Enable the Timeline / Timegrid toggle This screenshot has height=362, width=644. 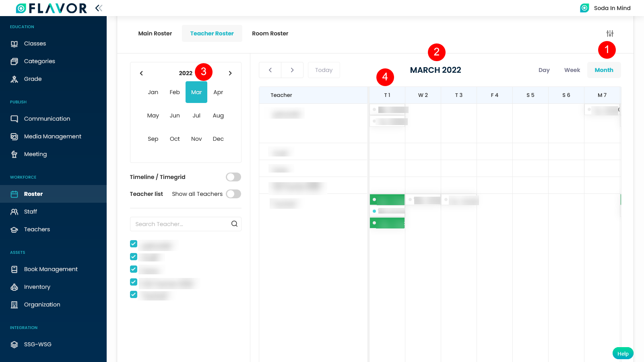(x=233, y=177)
